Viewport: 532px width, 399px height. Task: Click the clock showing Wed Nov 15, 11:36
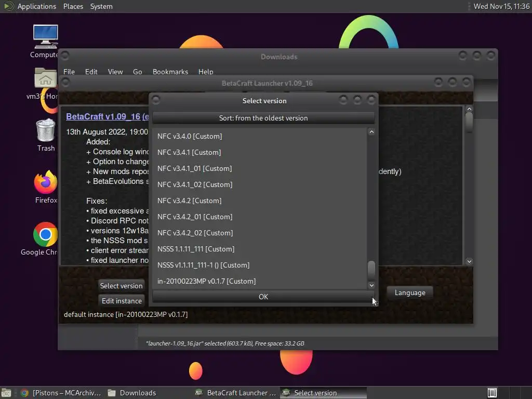click(501, 6)
